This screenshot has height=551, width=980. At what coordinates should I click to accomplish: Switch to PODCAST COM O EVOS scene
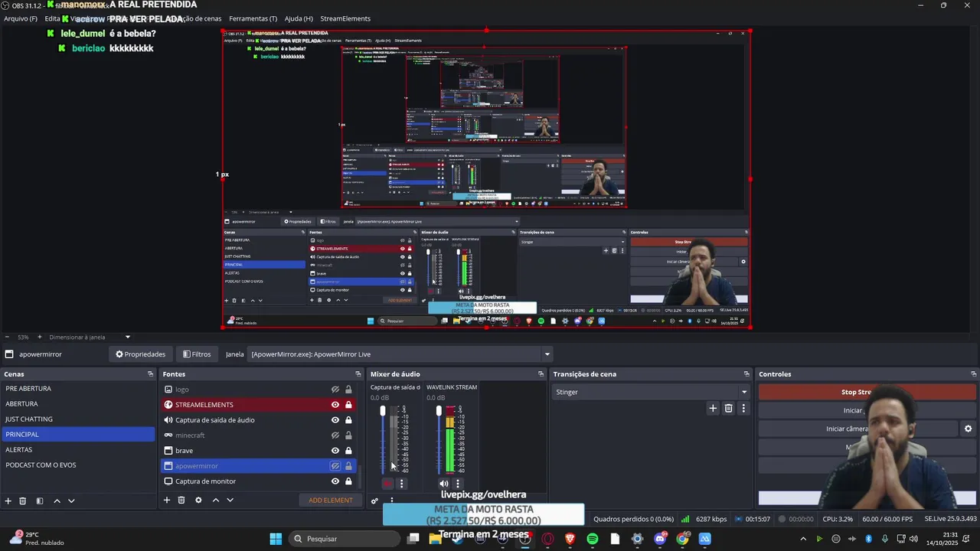pyautogui.click(x=77, y=465)
